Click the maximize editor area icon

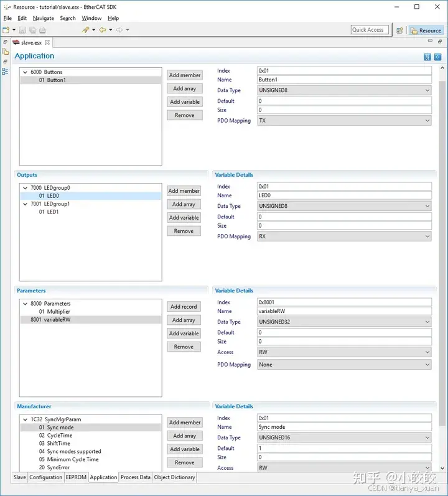coord(440,41)
